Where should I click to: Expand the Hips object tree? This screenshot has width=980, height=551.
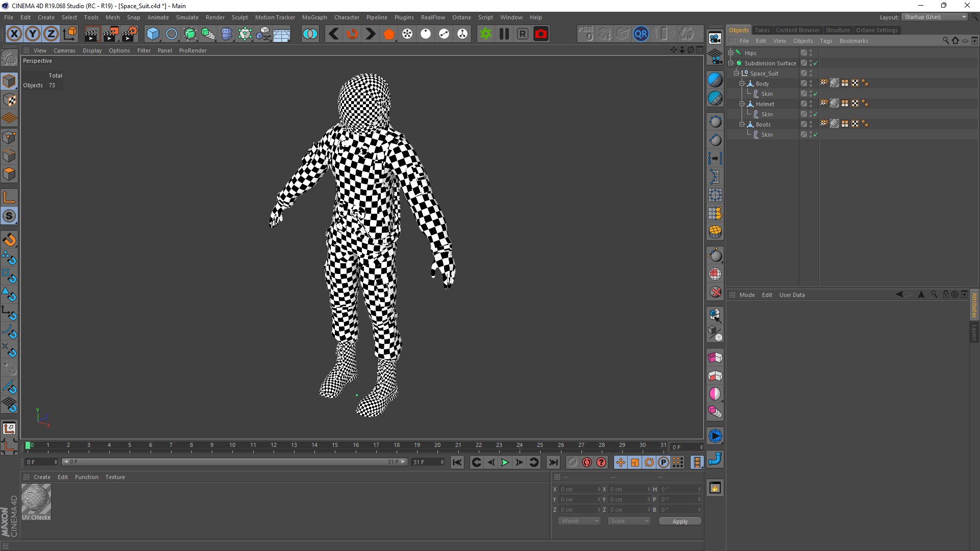[731, 53]
